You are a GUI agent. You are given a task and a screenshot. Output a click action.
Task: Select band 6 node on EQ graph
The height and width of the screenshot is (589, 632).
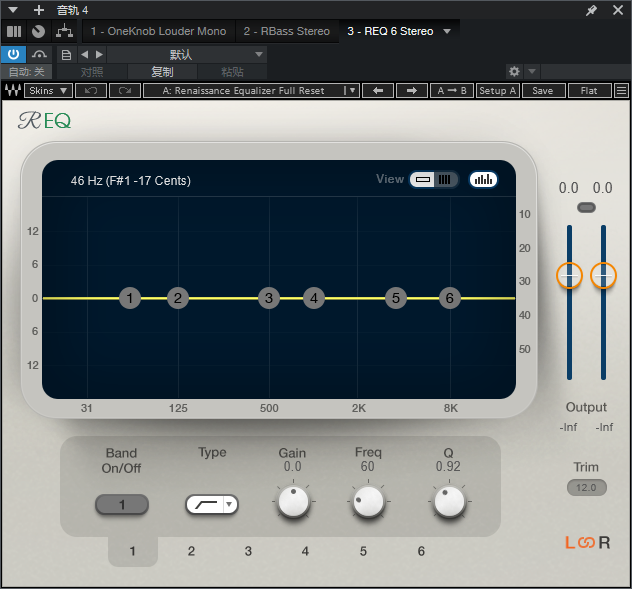(x=450, y=298)
